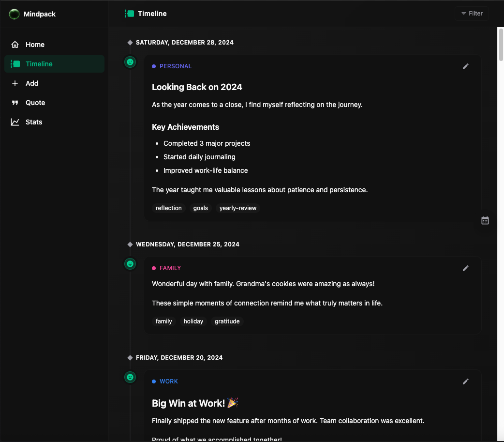Click the mood smiley beside the Christmas family entry
This screenshot has width=504, height=442.
130,264
